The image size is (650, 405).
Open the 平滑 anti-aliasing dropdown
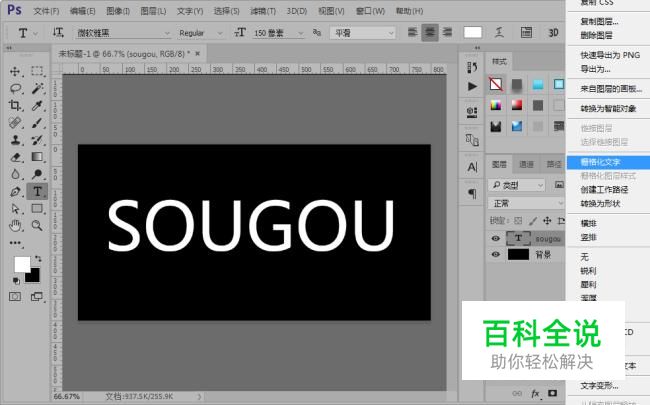tap(363, 33)
